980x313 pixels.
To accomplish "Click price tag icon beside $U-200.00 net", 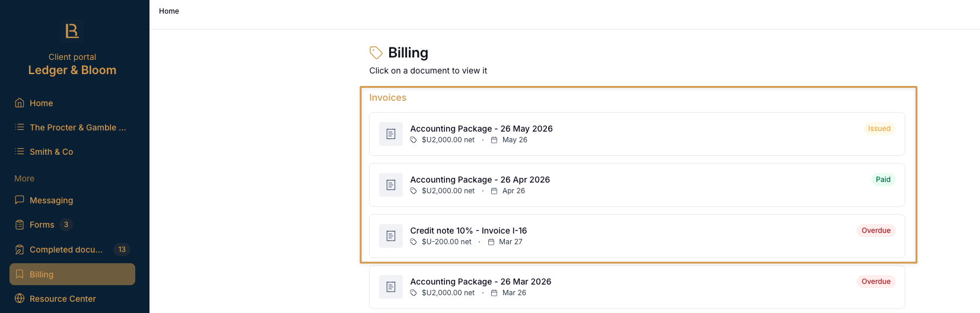I will (413, 242).
